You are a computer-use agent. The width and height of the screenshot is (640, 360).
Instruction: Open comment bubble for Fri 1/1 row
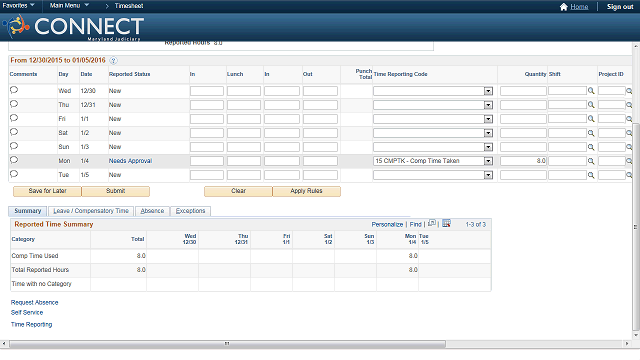pos(14,118)
